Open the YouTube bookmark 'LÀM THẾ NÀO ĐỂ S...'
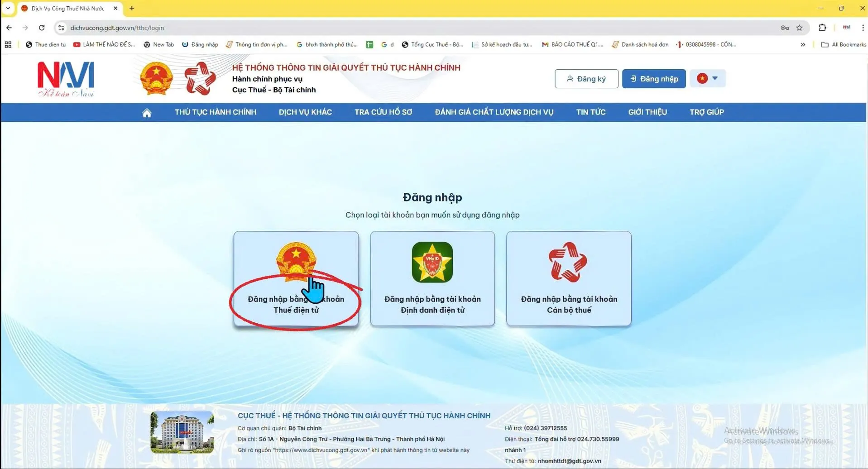This screenshot has width=868, height=469. coord(104,44)
